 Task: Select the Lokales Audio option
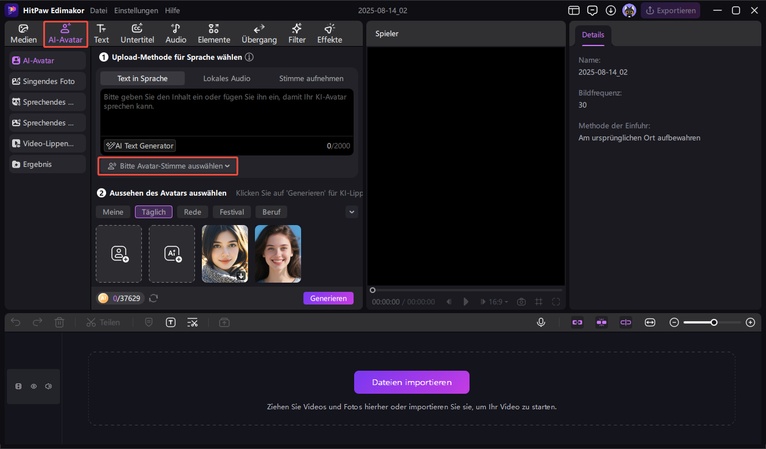point(227,78)
